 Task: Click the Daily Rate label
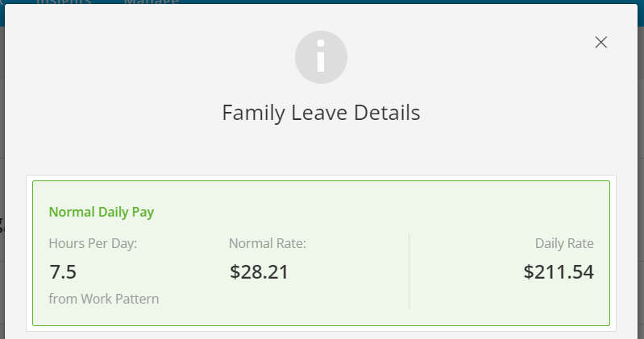564,243
